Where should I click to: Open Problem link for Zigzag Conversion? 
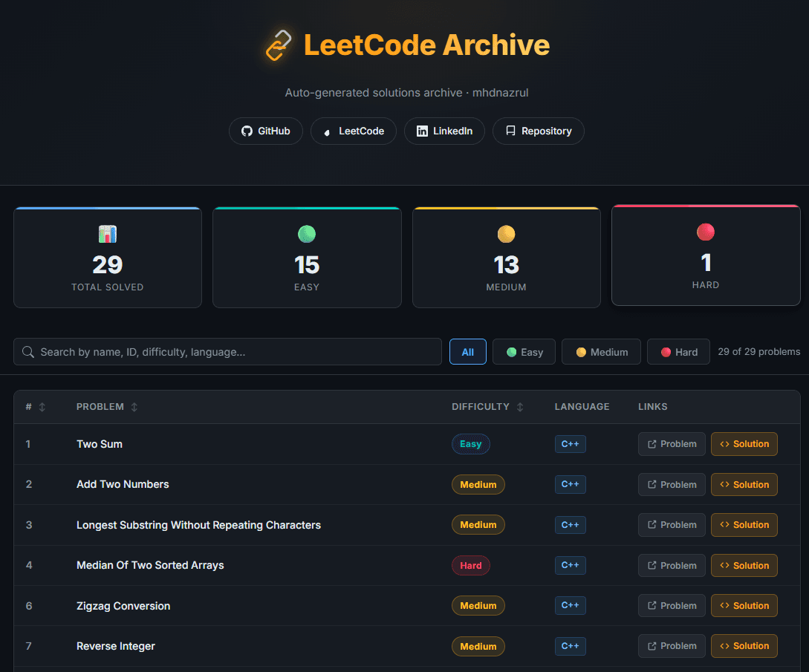672,605
